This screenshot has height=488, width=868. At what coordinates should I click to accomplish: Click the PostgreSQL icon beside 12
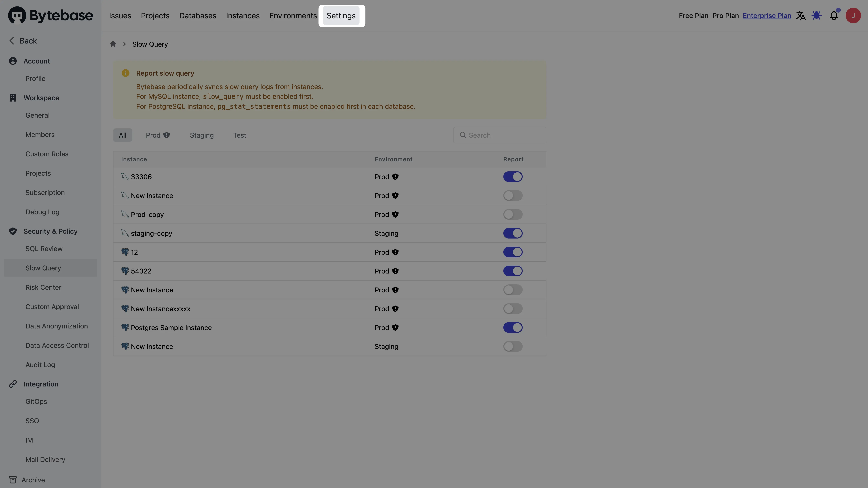(x=125, y=252)
